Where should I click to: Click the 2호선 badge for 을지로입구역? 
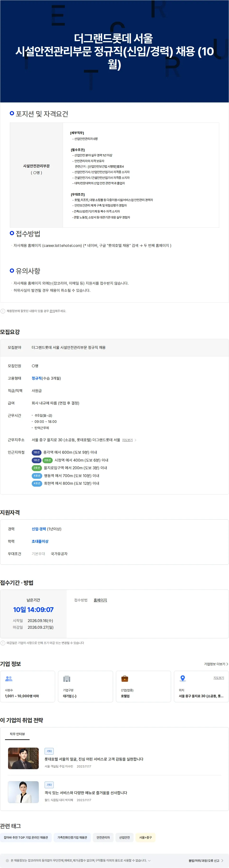tap(37, 468)
